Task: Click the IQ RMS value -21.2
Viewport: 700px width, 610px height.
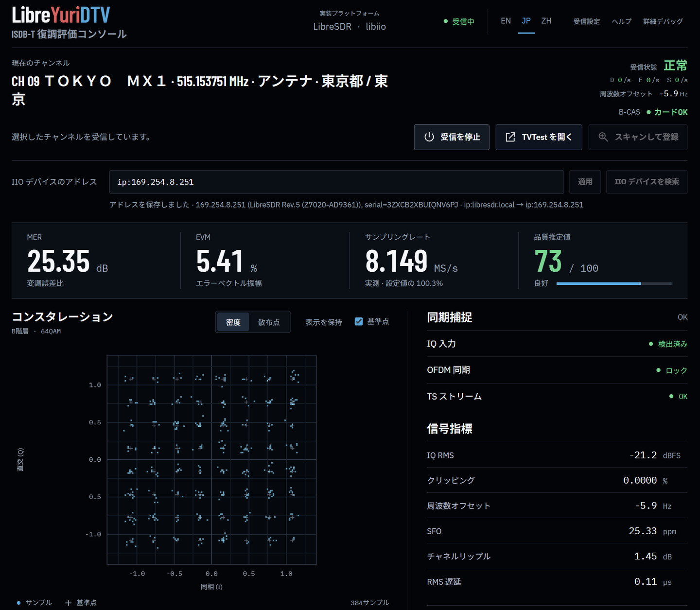Action: [643, 455]
